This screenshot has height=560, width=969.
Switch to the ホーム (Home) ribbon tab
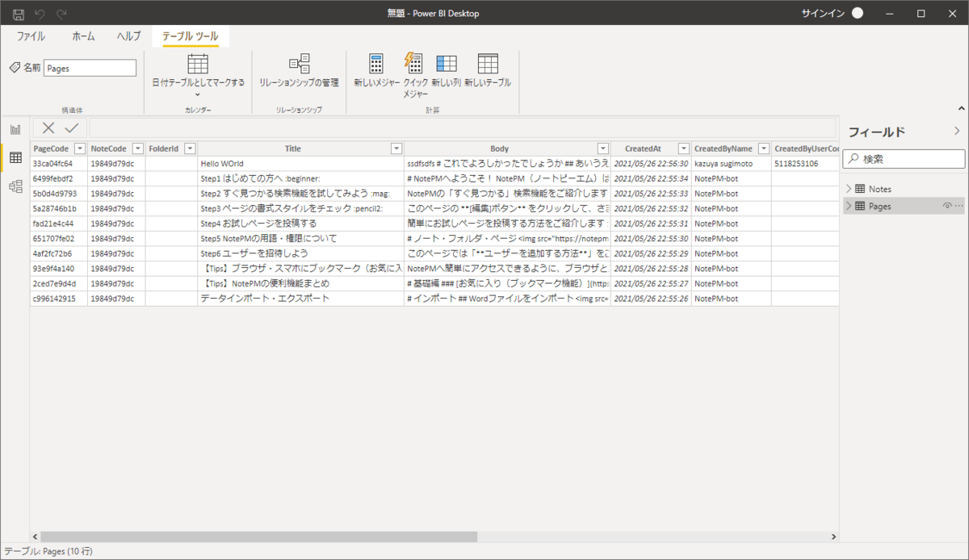[83, 36]
